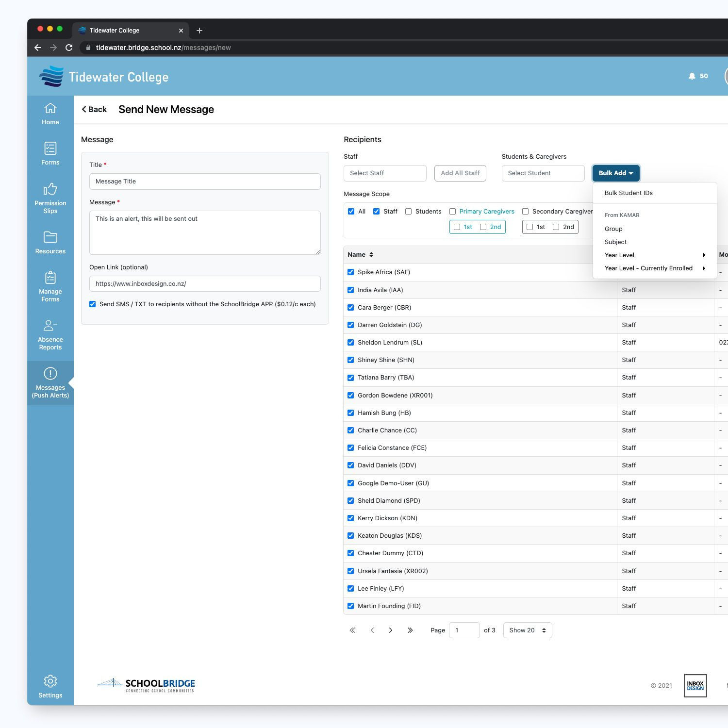
Task: Select the Forms sidebar icon
Action: click(50, 153)
